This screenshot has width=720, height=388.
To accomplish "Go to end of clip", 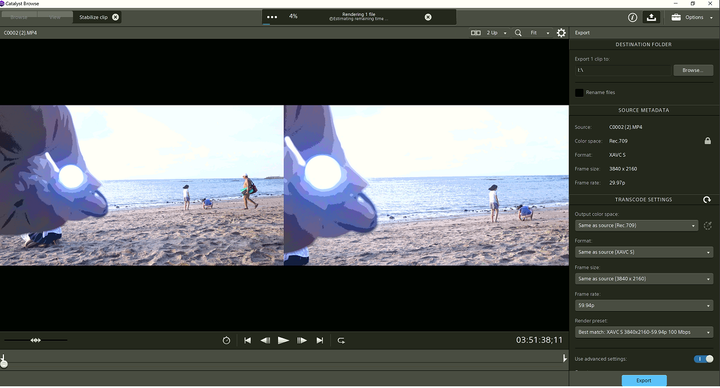I will pyautogui.click(x=320, y=340).
